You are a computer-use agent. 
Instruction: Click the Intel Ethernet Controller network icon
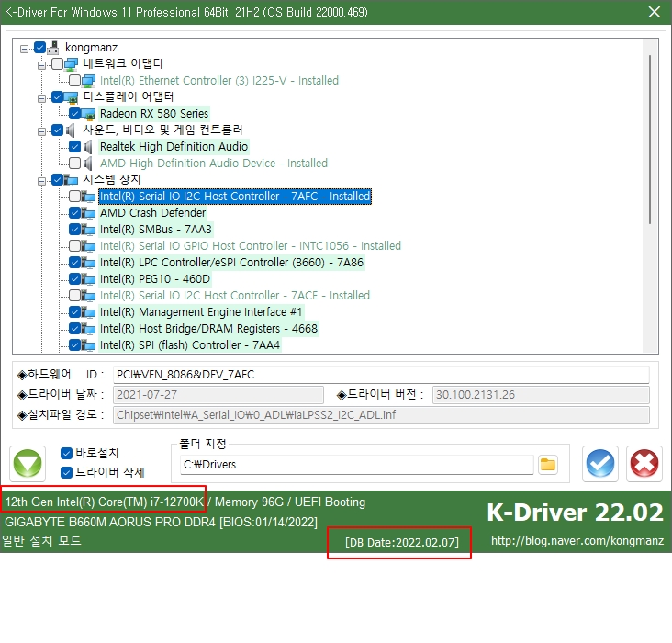pyautogui.click(x=88, y=81)
